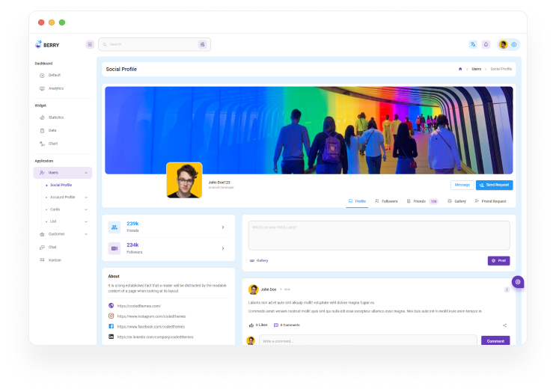Focus the Write a comment field
The width and height of the screenshot is (556, 392).
(x=368, y=341)
